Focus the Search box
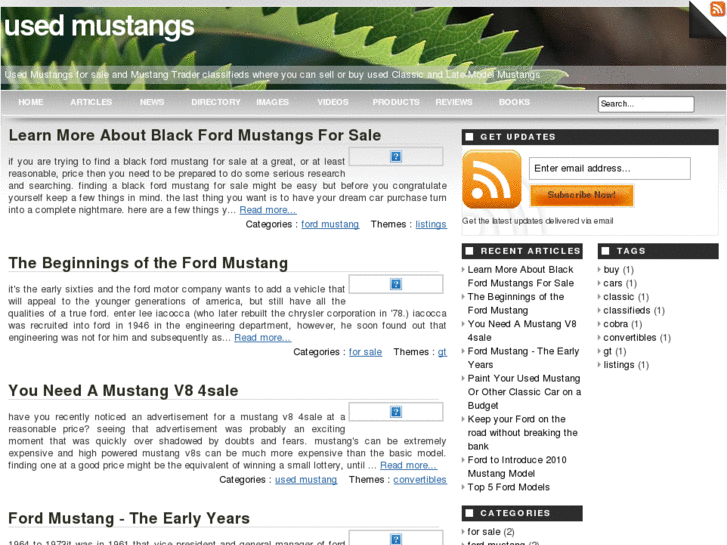The image size is (727, 545). coord(646,104)
